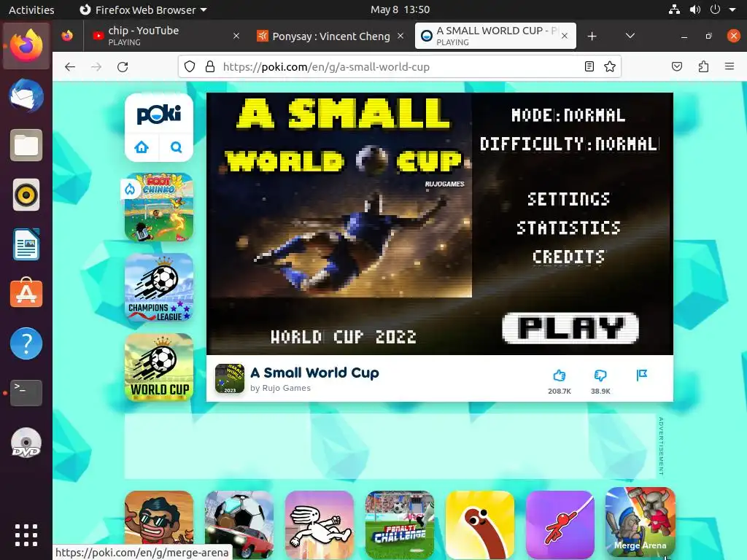Click the grayed-out forward arrow
The width and height of the screenshot is (747, 560).
pos(96,66)
